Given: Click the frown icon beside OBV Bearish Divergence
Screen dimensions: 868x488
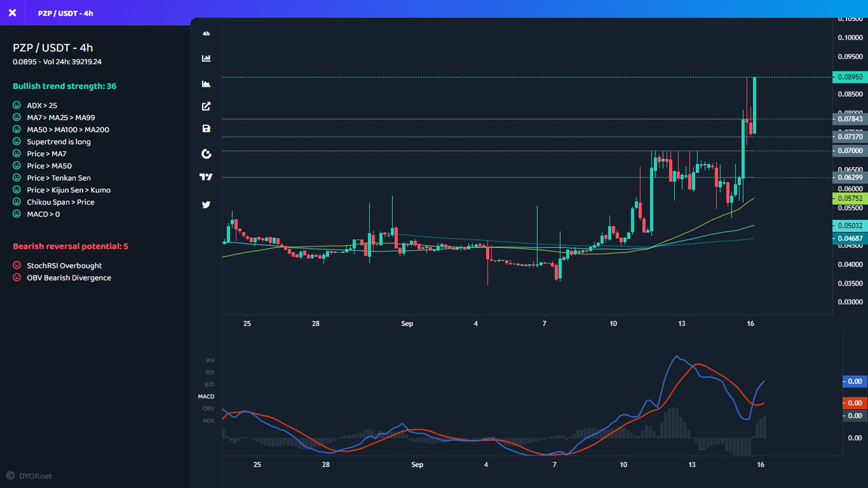Looking at the screenshot, I should [17, 278].
